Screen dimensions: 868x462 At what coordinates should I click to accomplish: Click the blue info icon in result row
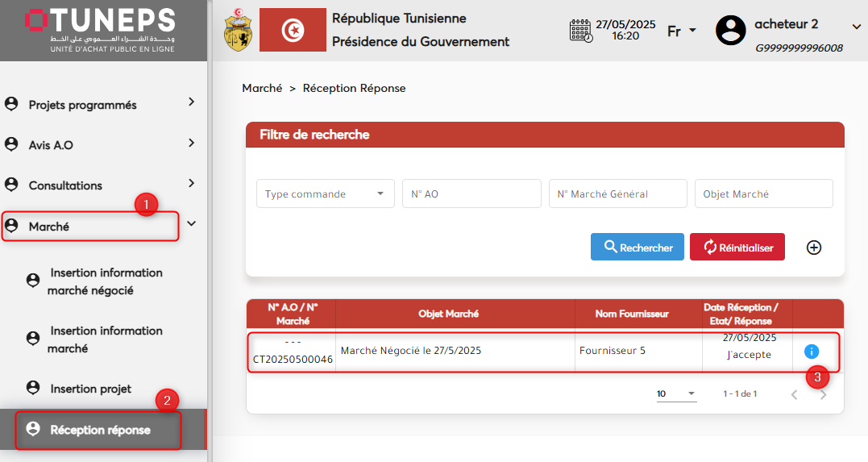click(x=812, y=352)
